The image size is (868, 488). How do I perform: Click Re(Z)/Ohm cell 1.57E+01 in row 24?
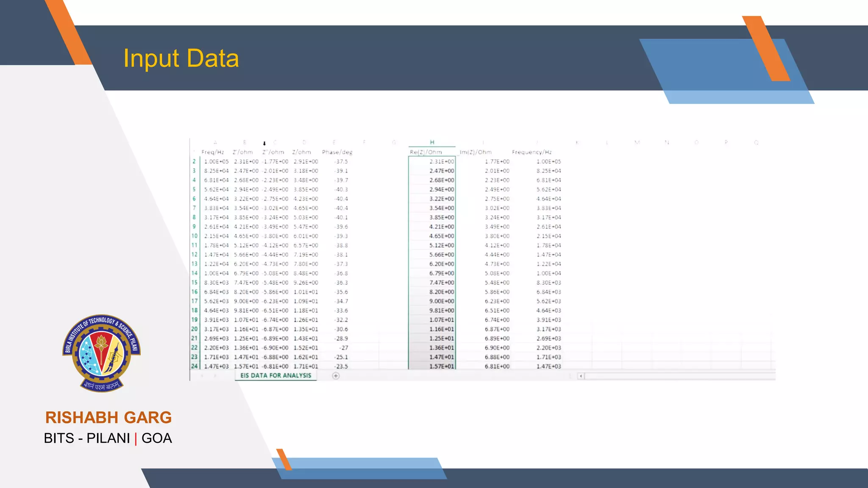(441, 366)
